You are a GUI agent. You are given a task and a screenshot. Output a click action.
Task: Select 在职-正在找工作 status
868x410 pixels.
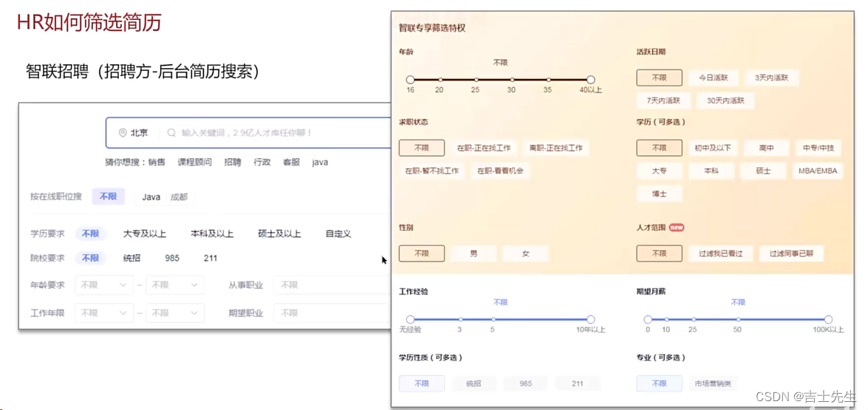[x=485, y=148]
